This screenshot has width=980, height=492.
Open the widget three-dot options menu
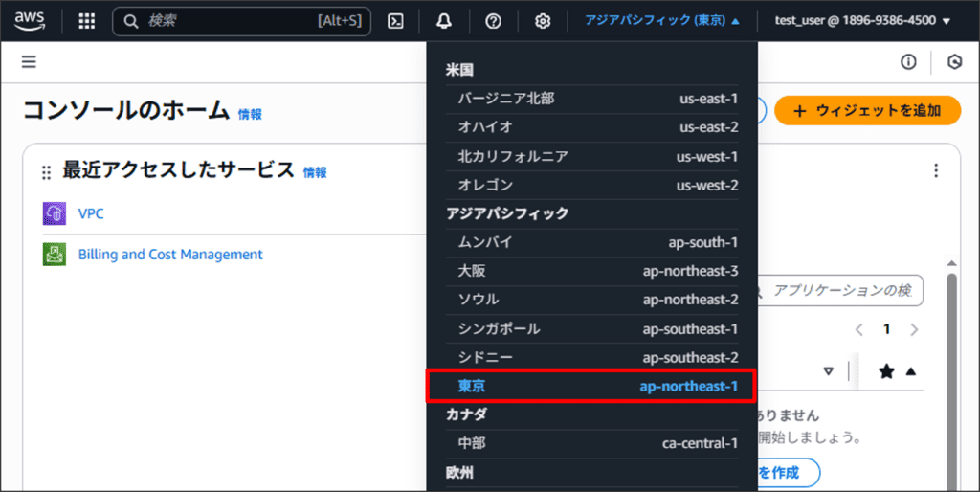tap(936, 170)
